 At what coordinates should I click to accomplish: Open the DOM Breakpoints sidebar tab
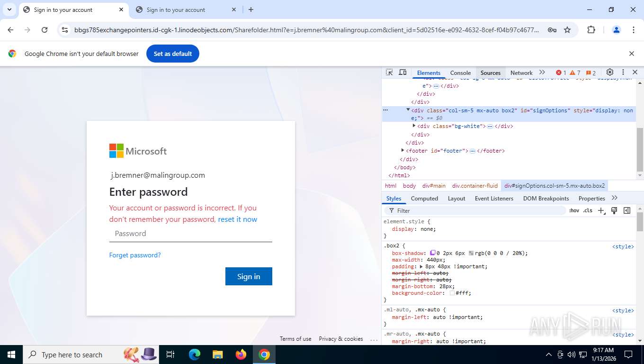[x=546, y=199]
